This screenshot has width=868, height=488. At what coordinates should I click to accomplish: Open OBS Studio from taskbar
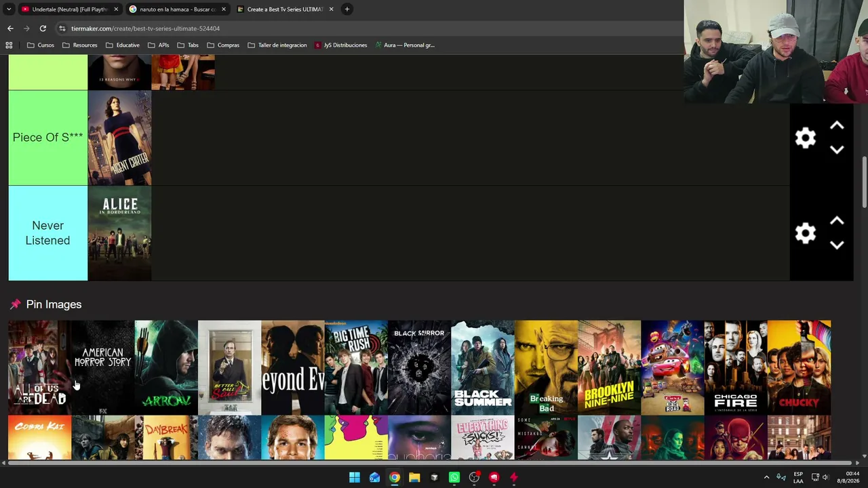474,477
